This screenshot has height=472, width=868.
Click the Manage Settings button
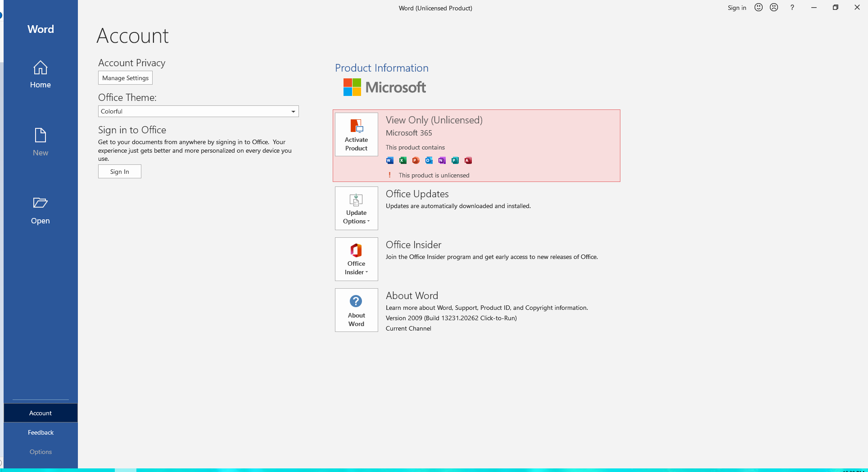click(x=125, y=77)
